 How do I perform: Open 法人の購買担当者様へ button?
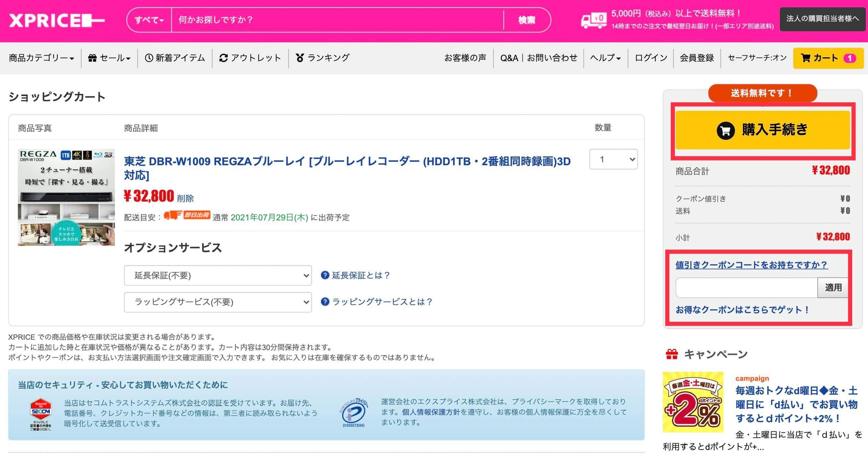pyautogui.click(x=822, y=19)
